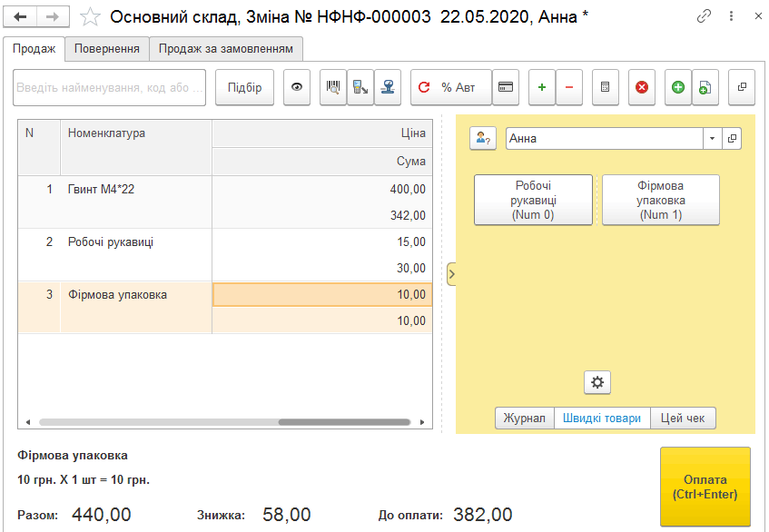This screenshot has height=532, width=769.
Task: Switch to the Цей чек panel
Action: [x=683, y=419]
